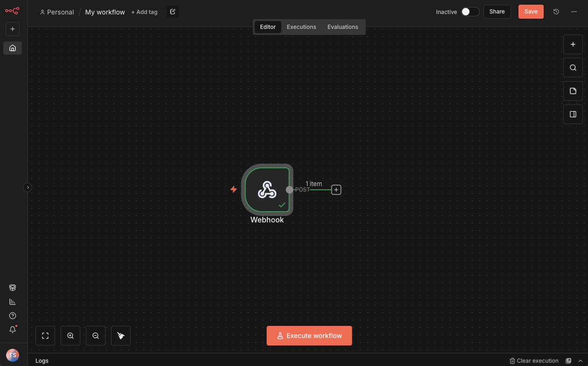The height and width of the screenshot is (366, 588).
Task: Open the notifications bell icon
Action: (x=13, y=330)
